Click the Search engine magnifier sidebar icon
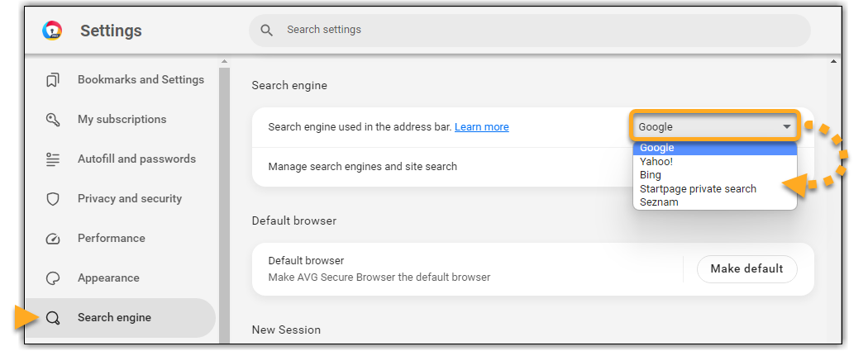 click(53, 318)
